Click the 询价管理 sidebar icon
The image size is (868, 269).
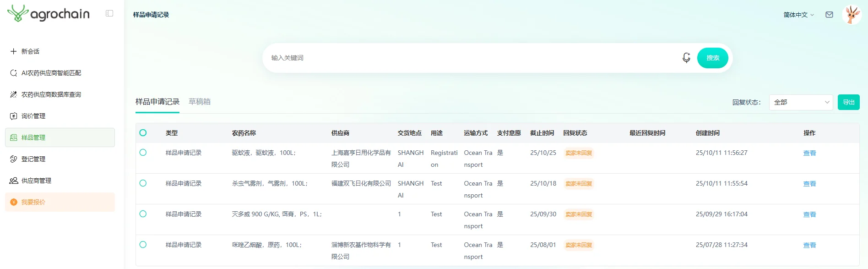coord(13,116)
